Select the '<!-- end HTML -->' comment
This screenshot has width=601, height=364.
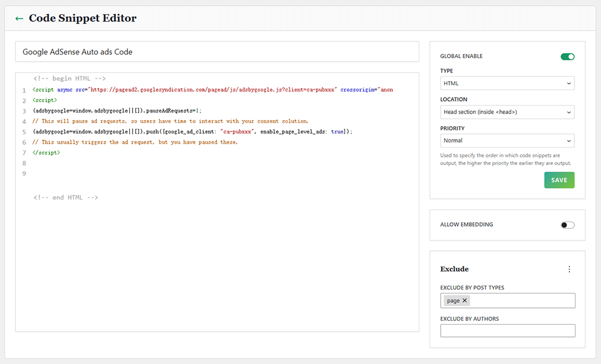click(x=66, y=197)
